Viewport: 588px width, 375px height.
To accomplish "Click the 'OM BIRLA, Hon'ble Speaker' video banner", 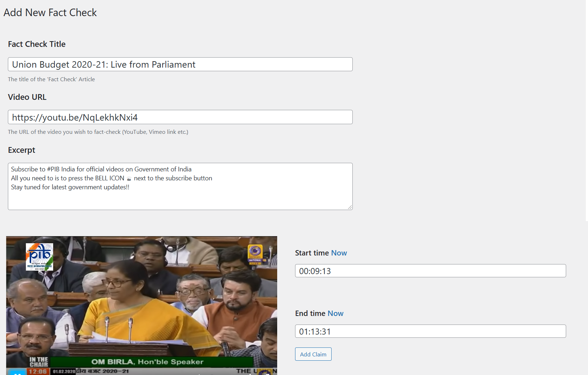I will (x=148, y=362).
